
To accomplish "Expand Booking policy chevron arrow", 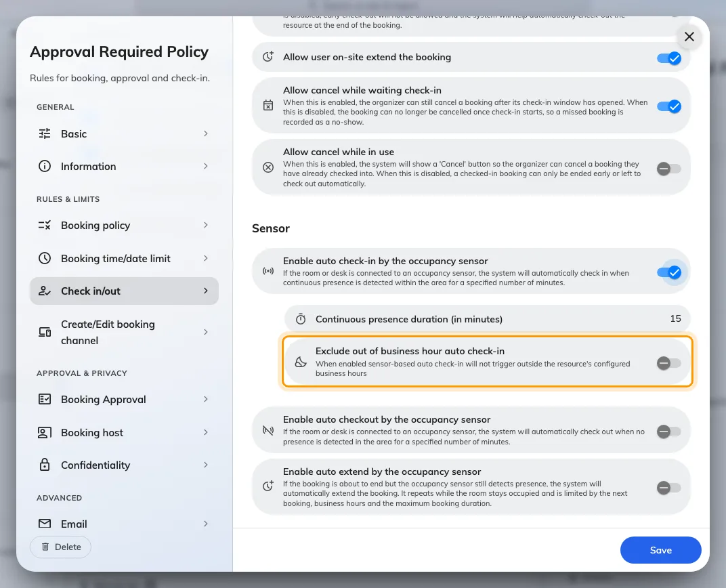I will coord(206,225).
